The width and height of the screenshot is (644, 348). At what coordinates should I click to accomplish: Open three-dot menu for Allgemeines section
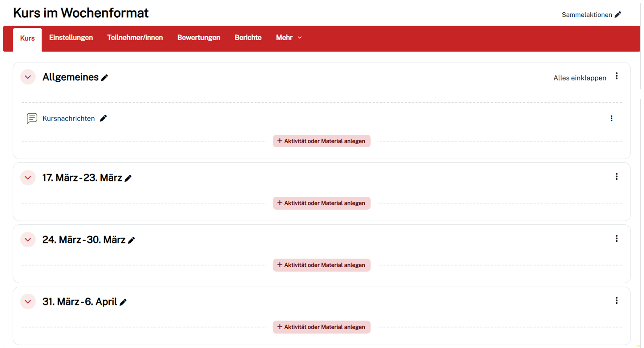click(616, 76)
